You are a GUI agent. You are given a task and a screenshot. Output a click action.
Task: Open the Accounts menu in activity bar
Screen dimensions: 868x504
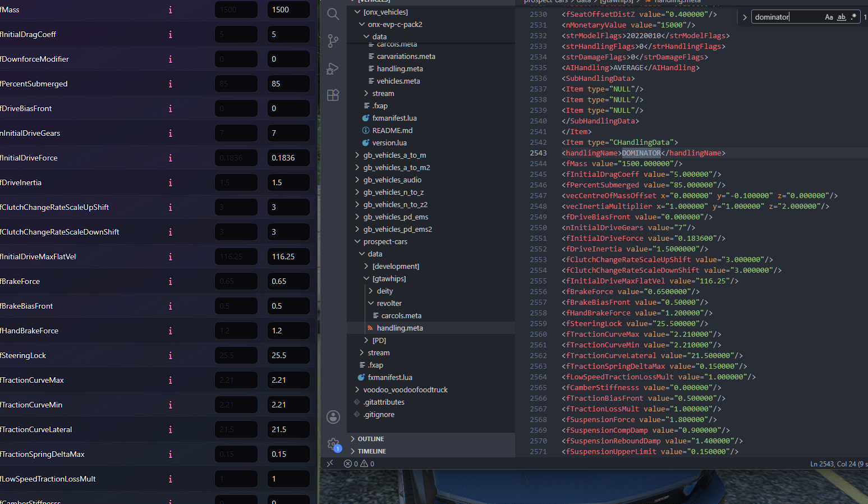pyautogui.click(x=333, y=416)
